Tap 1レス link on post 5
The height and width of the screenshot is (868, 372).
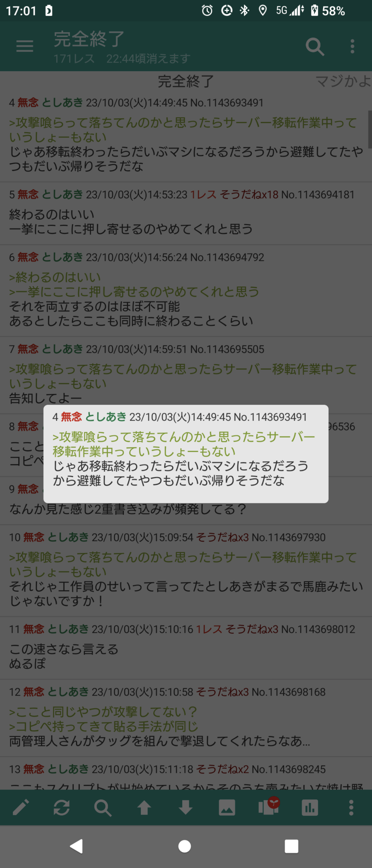(203, 195)
